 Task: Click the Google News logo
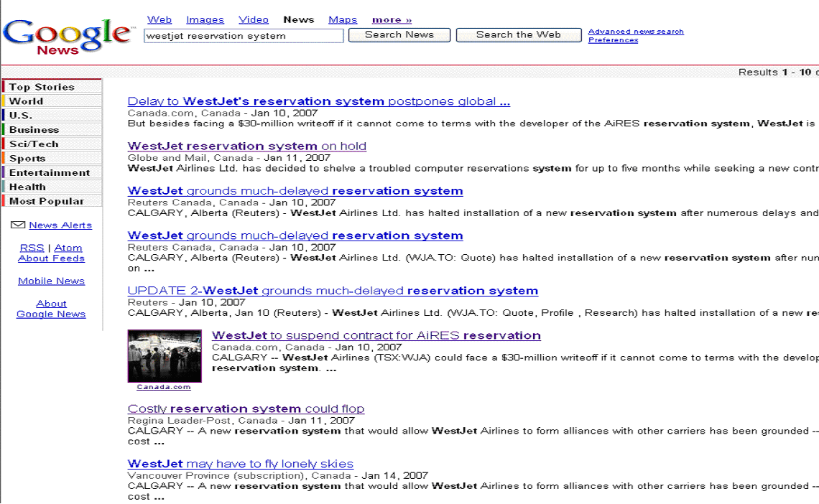click(x=68, y=37)
